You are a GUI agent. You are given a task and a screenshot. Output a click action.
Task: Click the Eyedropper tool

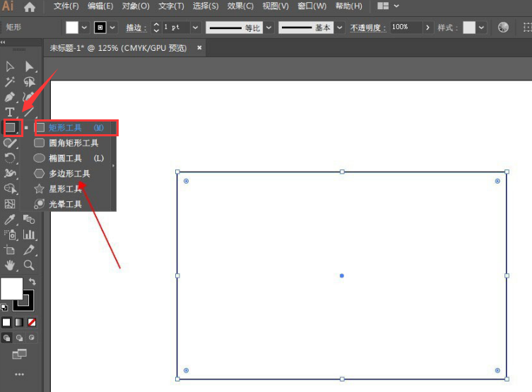tap(10, 220)
